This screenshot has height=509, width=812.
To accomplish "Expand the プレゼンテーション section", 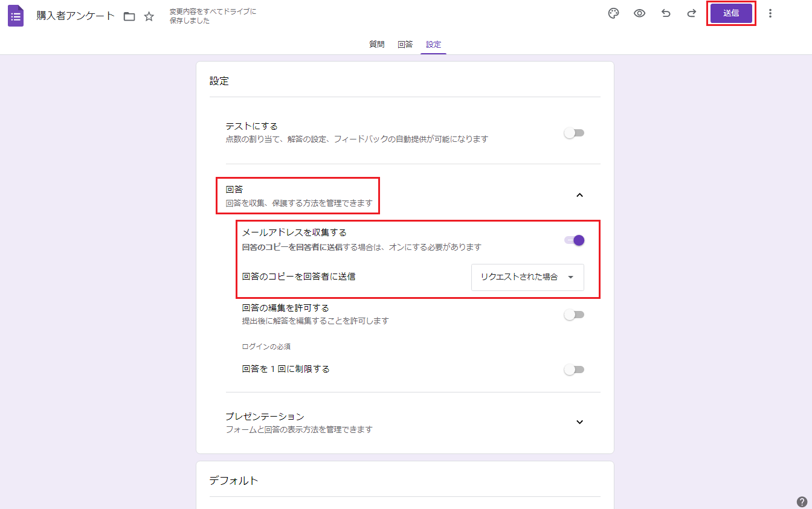I will pyautogui.click(x=579, y=422).
